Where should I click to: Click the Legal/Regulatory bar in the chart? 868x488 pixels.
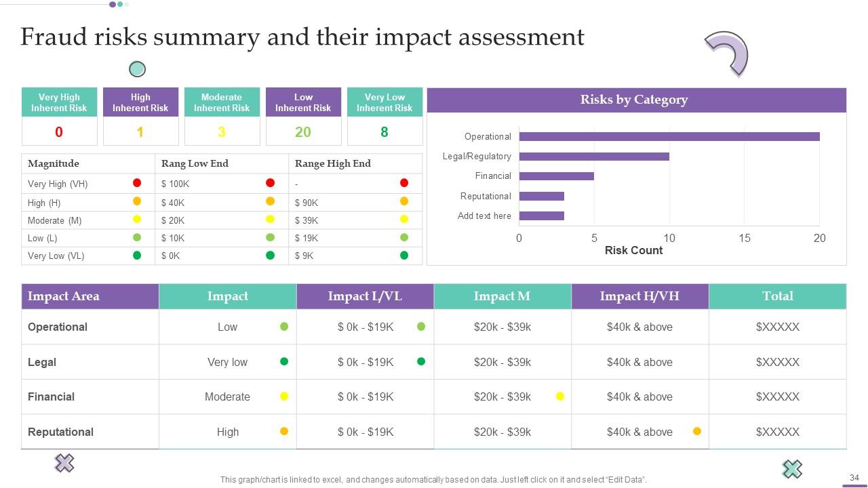(x=593, y=157)
